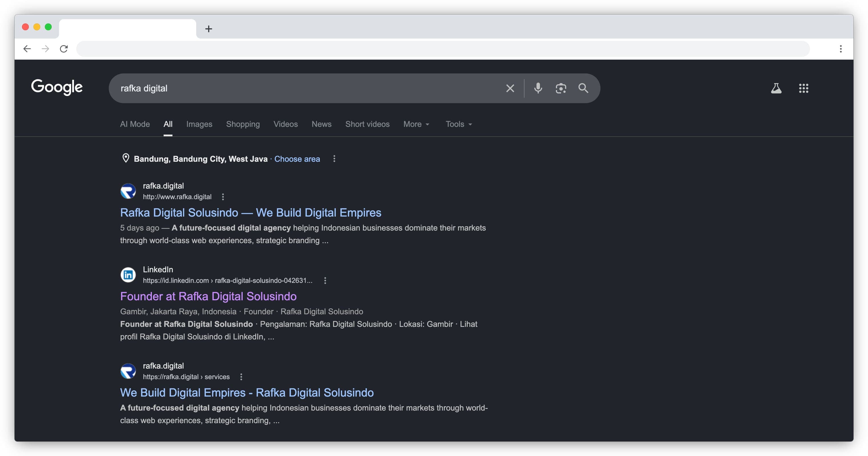The height and width of the screenshot is (456, 868).
Task: Open Founder at Rafka Digital Solusindo link
Action: (208, 296)
